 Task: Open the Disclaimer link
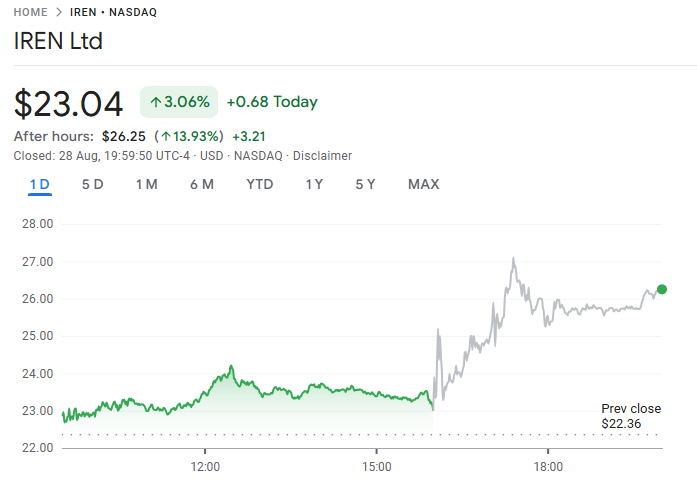coord(325,156)
